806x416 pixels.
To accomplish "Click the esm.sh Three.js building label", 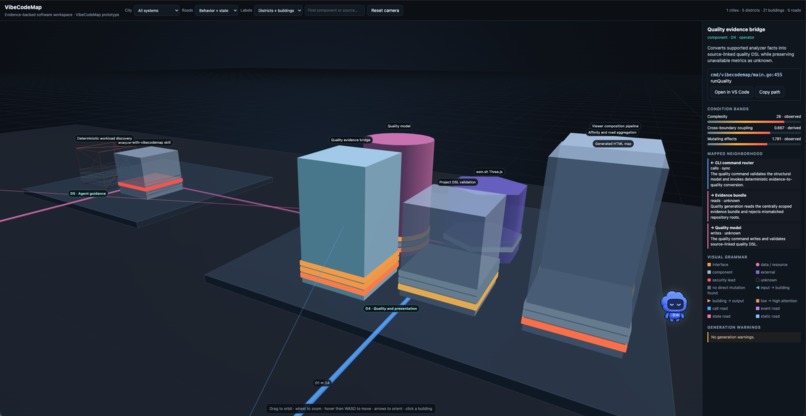I will (x=490, y=172).
